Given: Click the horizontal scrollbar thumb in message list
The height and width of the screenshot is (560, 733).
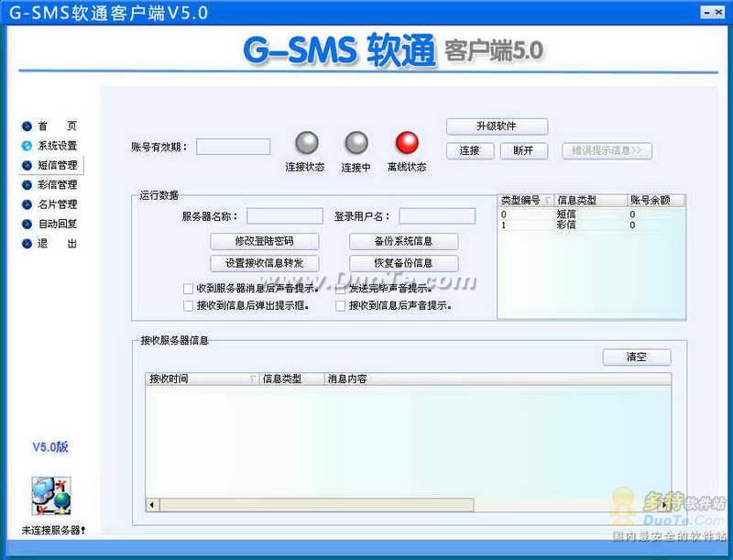Looking at the screenshot, I should click(316, 505).
